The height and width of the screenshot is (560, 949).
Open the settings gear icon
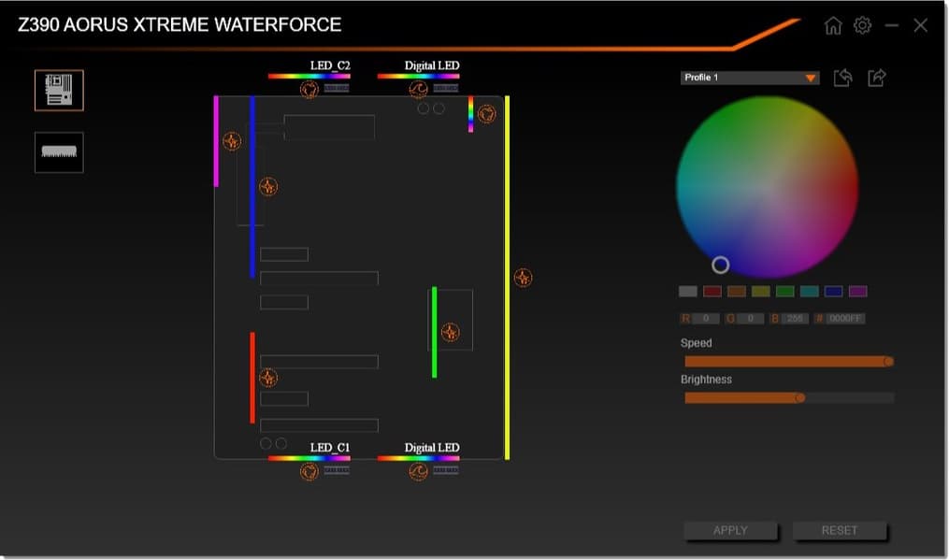click(x=862, y=25)
